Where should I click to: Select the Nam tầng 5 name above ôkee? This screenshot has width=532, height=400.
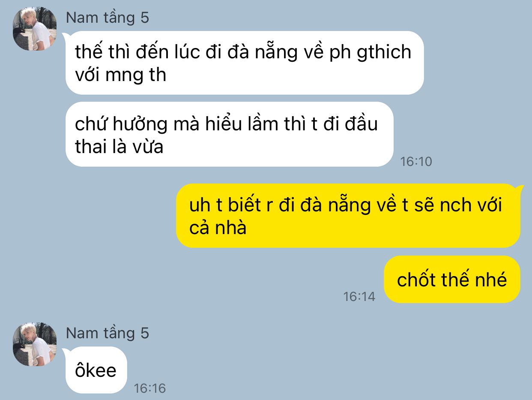pos(108,333)
